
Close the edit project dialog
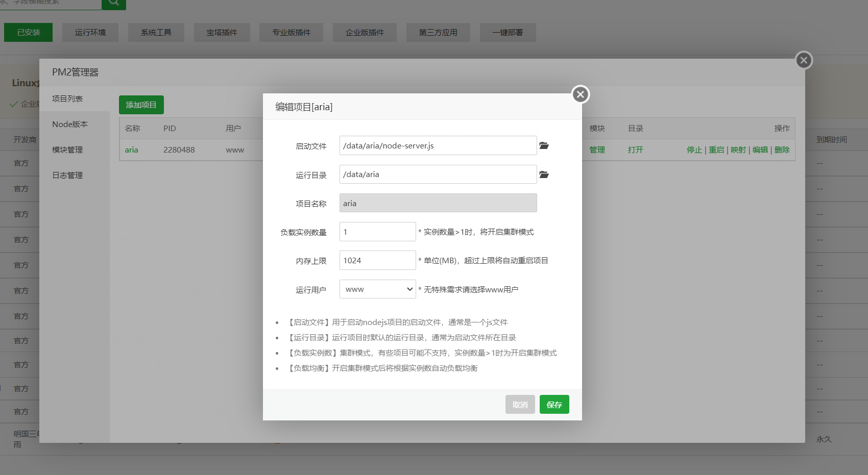tap(580, 94)
